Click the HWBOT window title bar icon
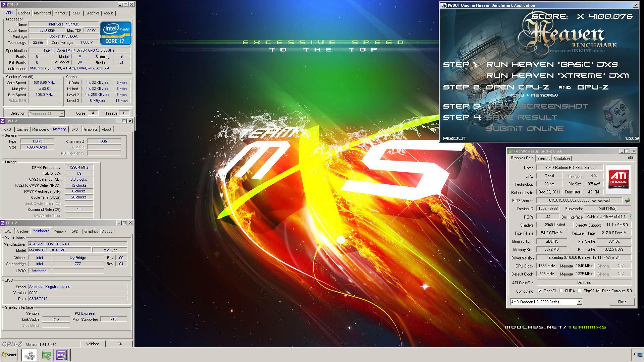The height and width of the screenshot is (362, 644). coord(443,5)
